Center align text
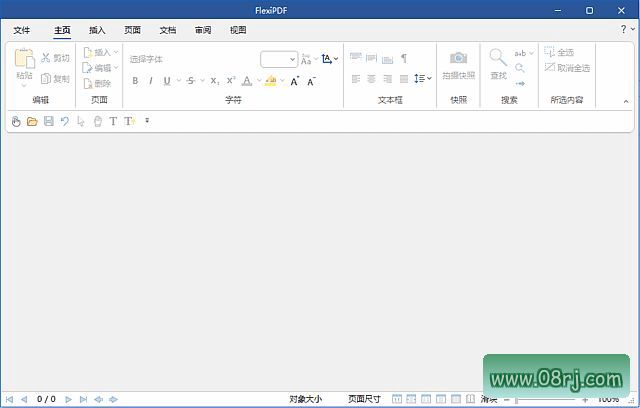 371,79
